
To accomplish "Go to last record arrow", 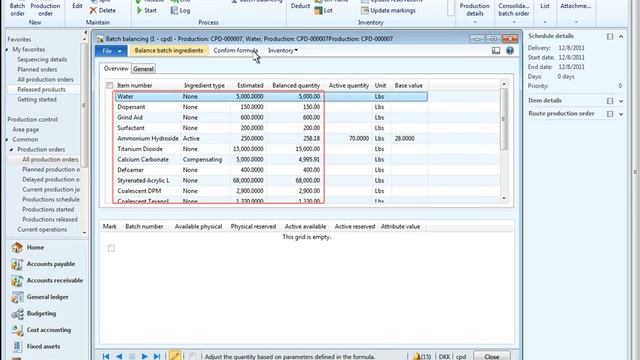I will point(157,356).
